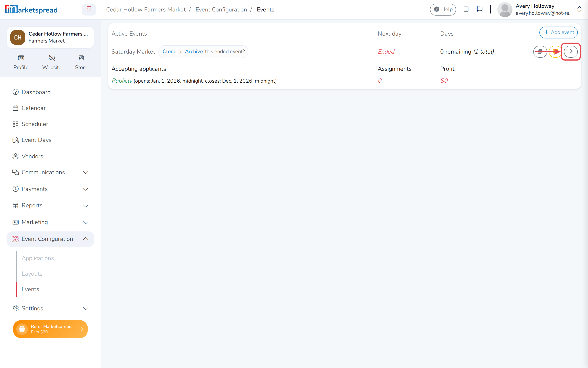The height and width of the screenshot is (368, 588).
Task: Open the Store icon under the market card
Action: [x=81, y=63]
